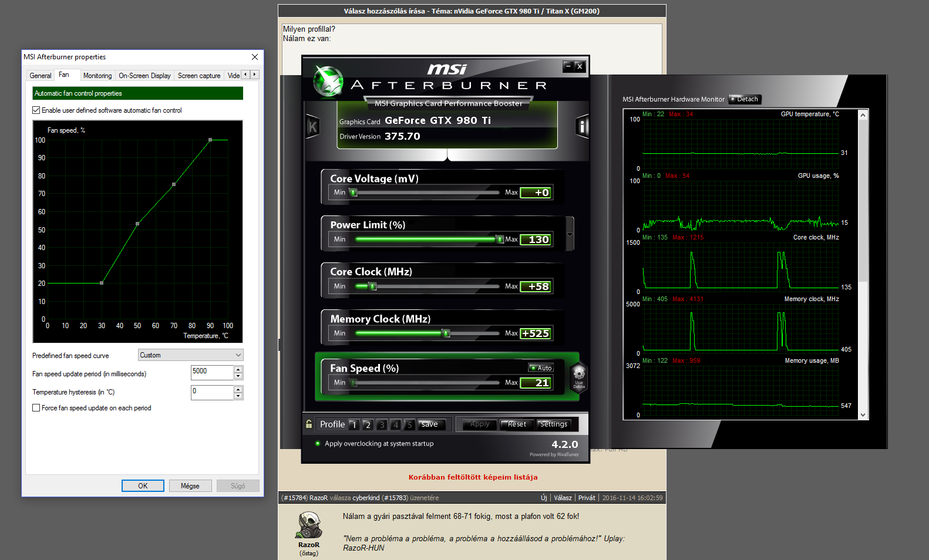Screen dimensions: 929x560
Task: Increase temperature hysteresis value
Action: (238, 389)
